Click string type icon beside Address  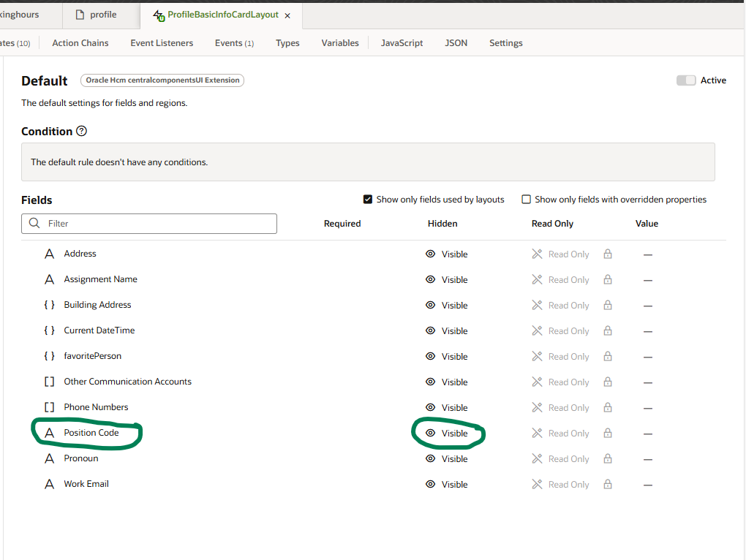[49, 254]
